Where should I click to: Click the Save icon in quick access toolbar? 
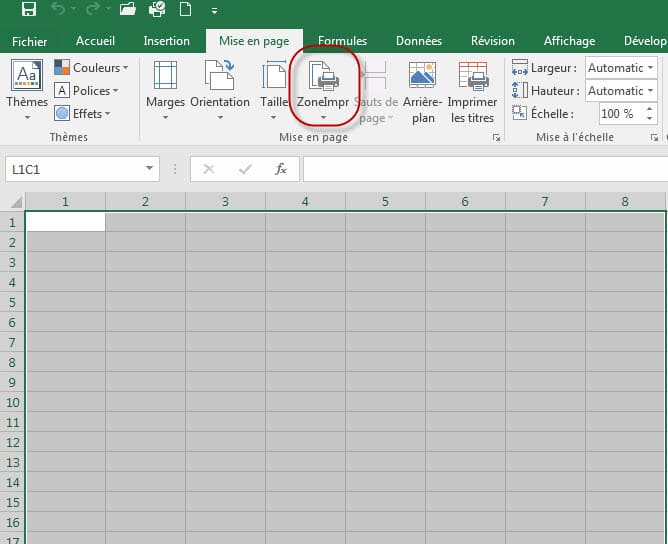click(x=28, y=10)
